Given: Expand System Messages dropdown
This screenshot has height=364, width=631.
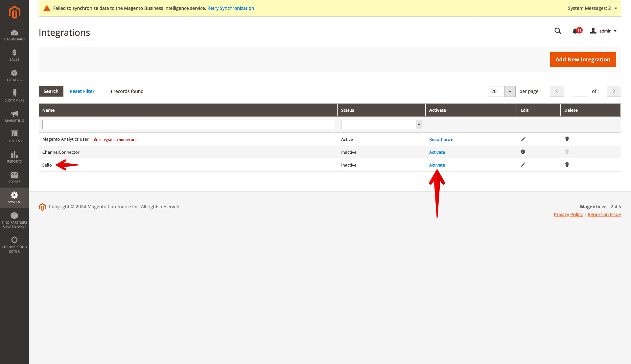Looking at the screenshot, I should pos(593,8).
